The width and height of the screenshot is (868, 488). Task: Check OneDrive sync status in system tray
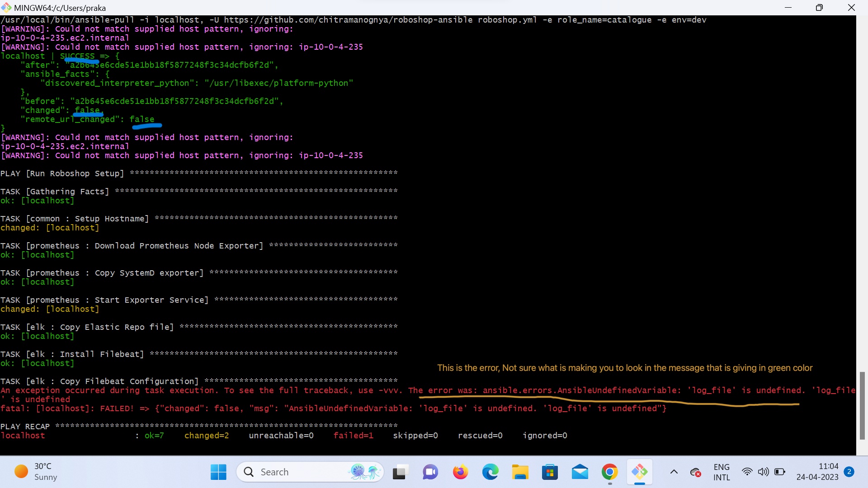pyautogui.click(x=696, y=473)
